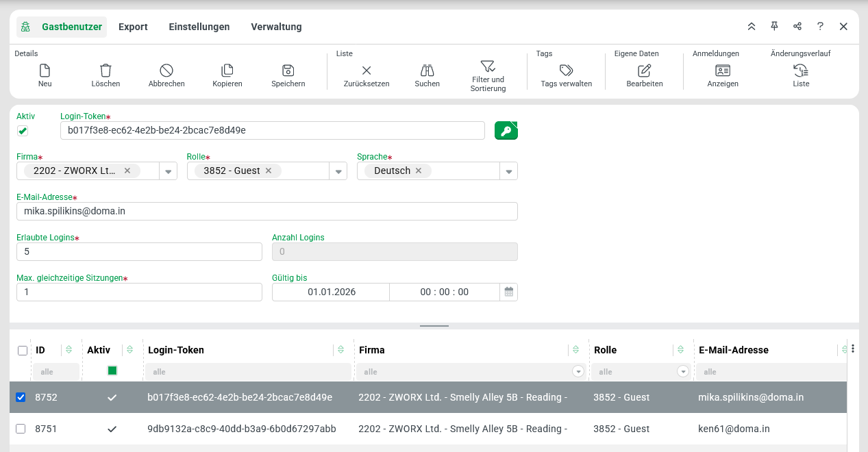Open Suchen binoculars search

click(427, 71)
